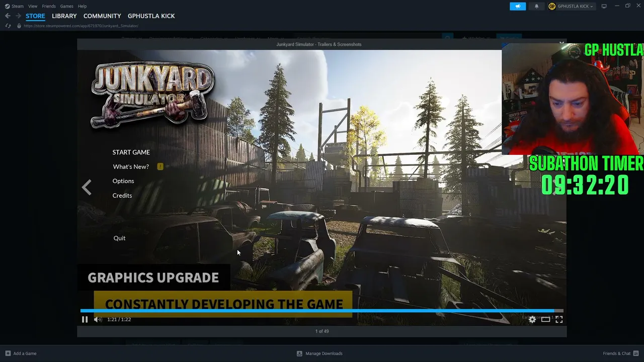Open the video player settings gear

point(532,319)
